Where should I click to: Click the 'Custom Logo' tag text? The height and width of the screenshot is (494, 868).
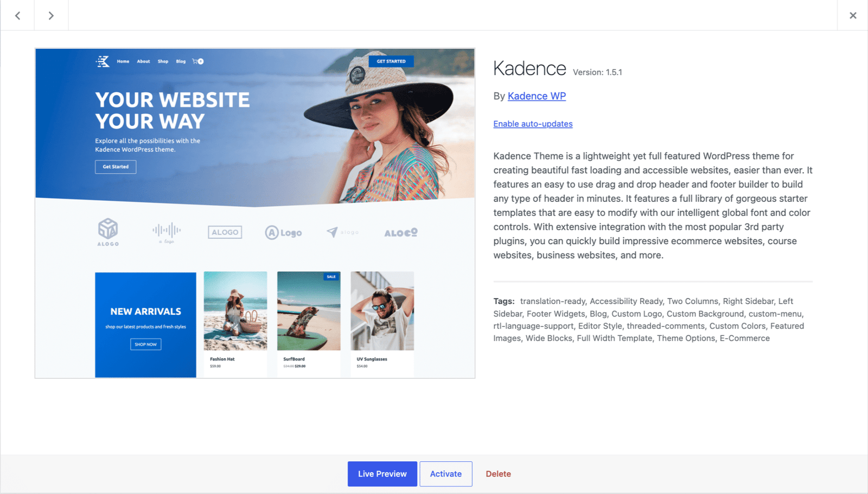[x=637, y=314]
